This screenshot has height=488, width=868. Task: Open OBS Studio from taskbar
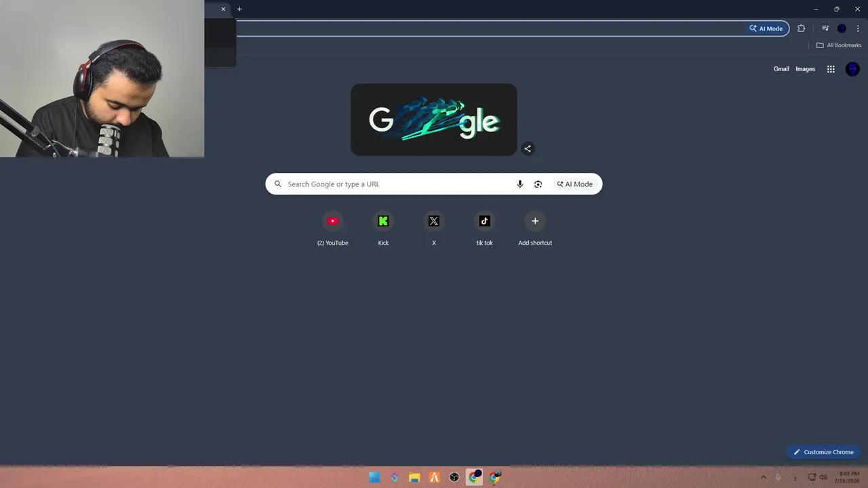coord(454,477)
